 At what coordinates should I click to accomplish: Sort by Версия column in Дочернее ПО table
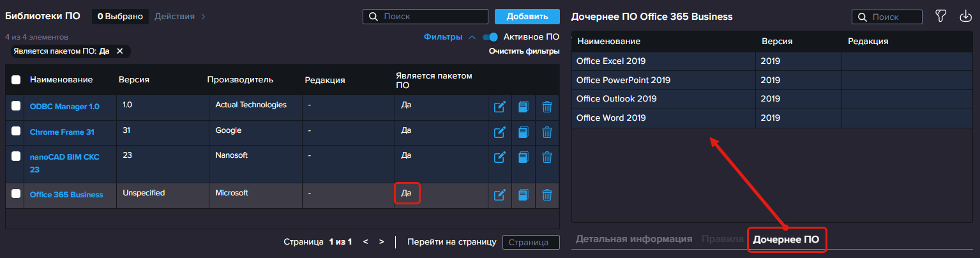coord(777,42)
